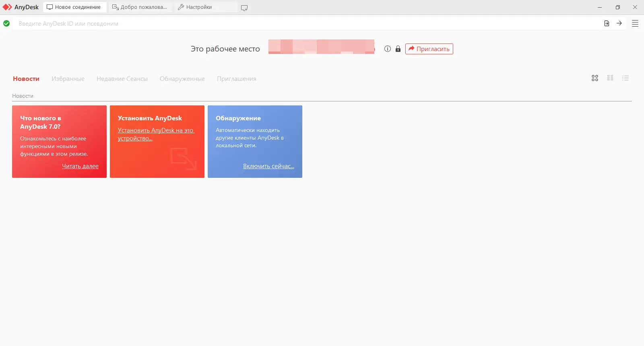Close the AnyDesk window
644x346 pixels.
tap(635, 7)
